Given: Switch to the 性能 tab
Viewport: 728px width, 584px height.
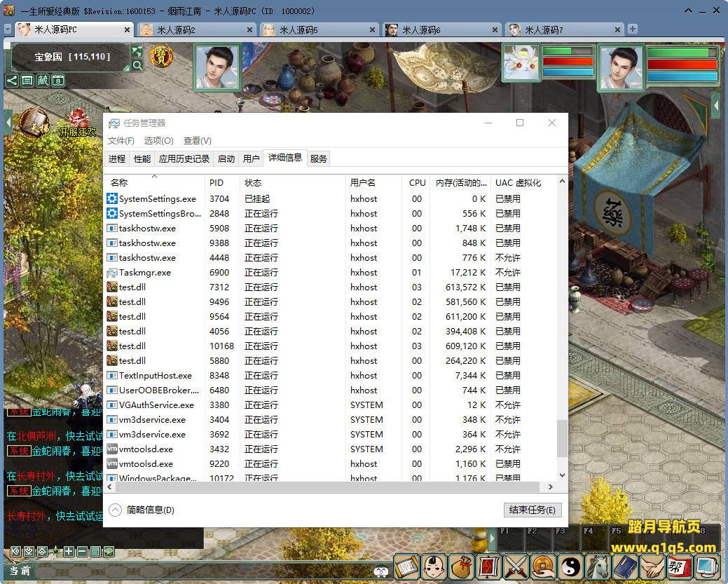Looking at the screenshot, I should point(142,159).
